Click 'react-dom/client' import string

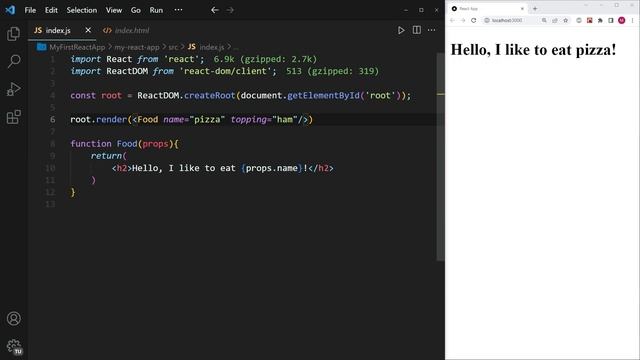pyautogui.click(x=228, y=71)
